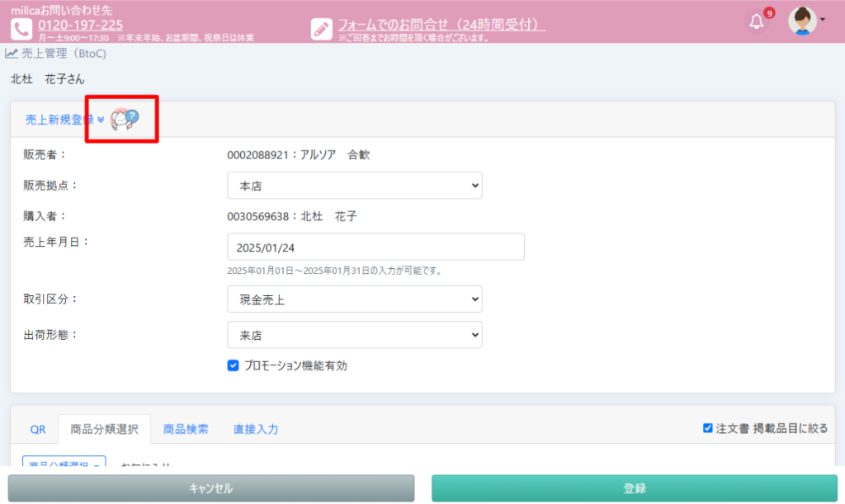This screenshot has height=504, width=845.
Task: Click the 売上管理 chart icon
Action: coord(12,54)
